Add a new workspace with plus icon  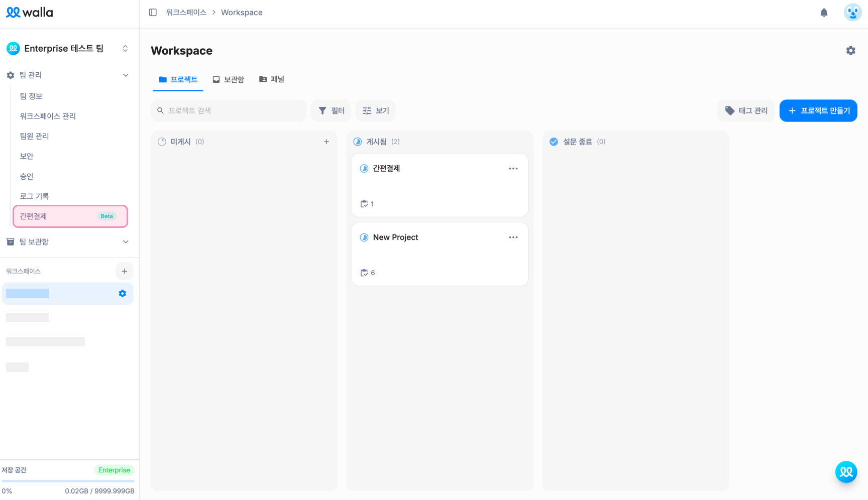(125, 271)
